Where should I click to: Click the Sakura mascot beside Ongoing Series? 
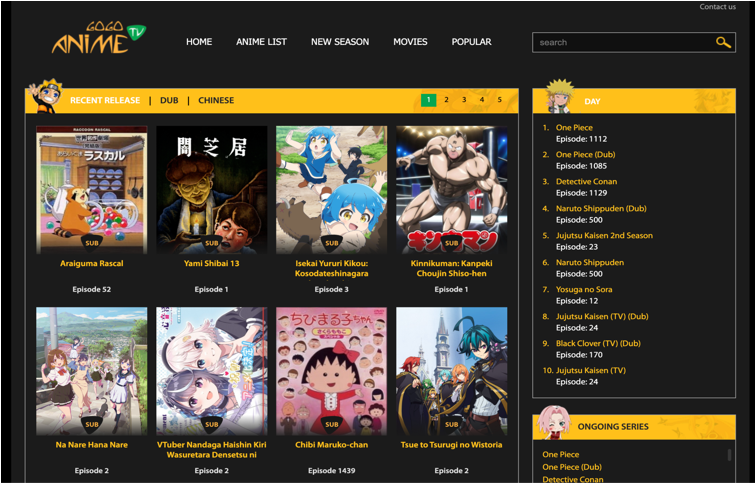pos(554,422)
